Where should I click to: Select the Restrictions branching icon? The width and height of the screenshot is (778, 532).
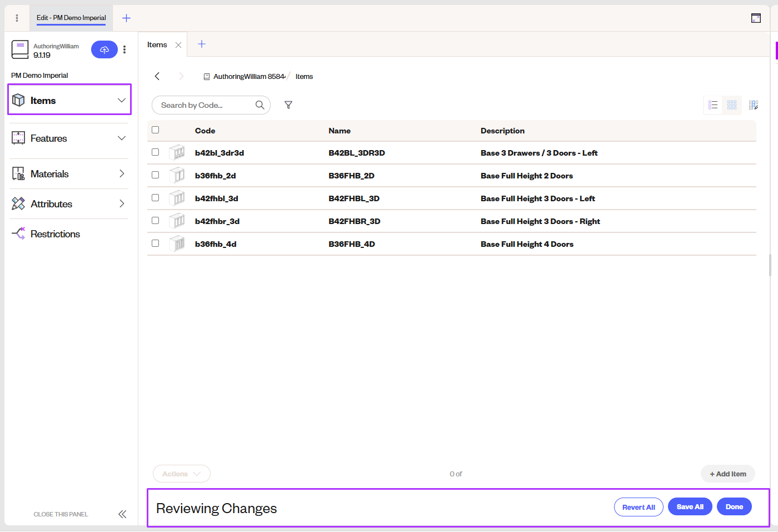[x=18, y=233]
